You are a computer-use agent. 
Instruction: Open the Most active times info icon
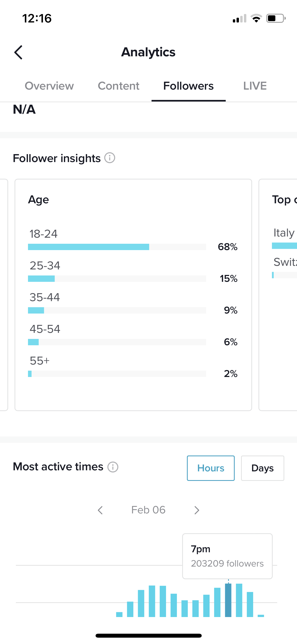tap(113, 467)
